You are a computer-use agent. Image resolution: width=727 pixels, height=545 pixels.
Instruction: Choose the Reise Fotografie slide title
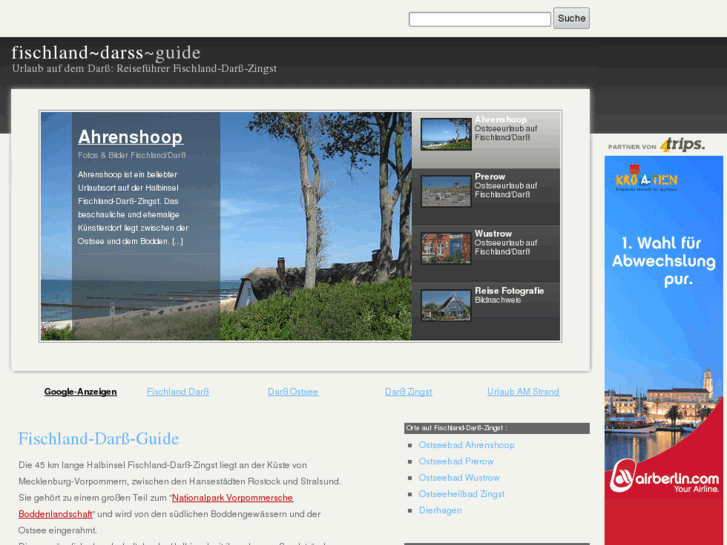(x=509, y=290)
